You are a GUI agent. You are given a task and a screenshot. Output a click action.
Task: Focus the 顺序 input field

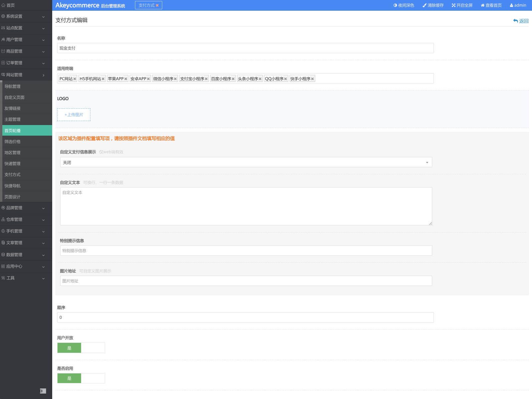pyautogui.click(x=245, y=317)
